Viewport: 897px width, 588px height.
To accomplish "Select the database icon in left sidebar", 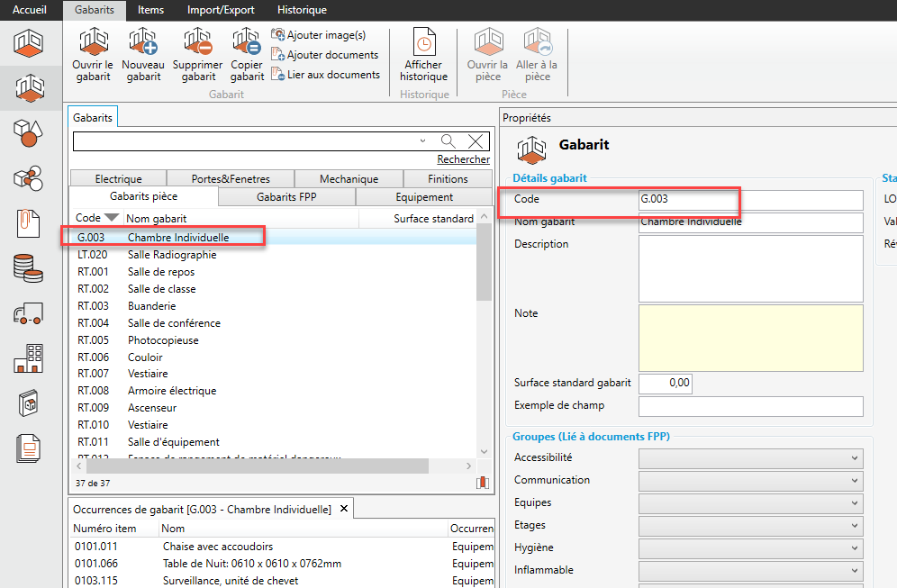I will point(30,267).
